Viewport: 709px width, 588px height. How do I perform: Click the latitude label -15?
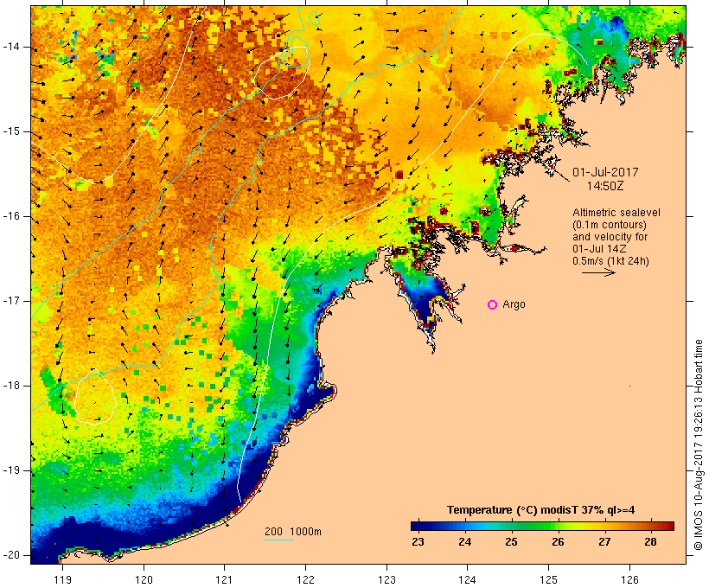11,131
